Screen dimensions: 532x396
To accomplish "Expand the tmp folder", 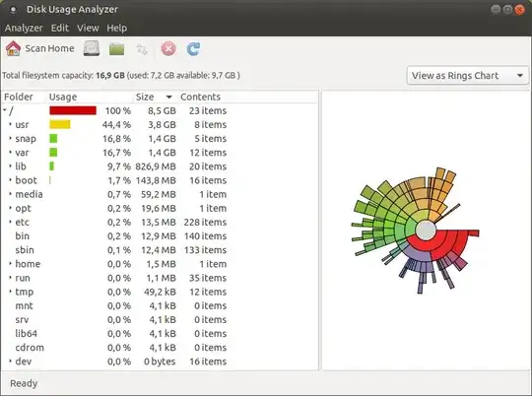I will point(11,292).
